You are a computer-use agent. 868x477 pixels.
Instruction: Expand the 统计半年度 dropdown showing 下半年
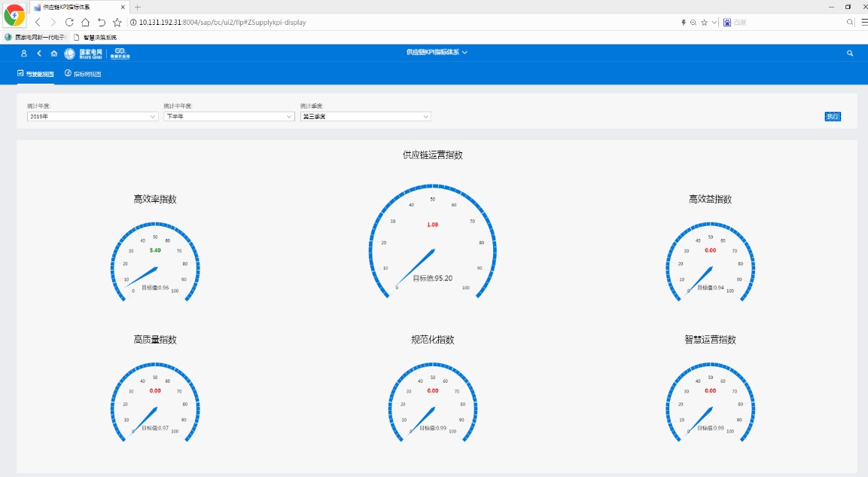(x=228, y=117)
